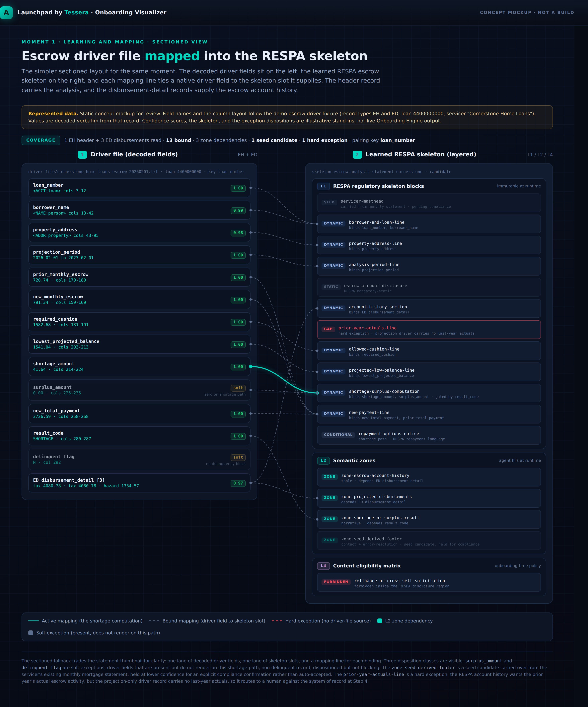Image resolution: width=588 pixels, height=707 pixels.
Task: Open the allowed-cushion-line skeleton block
Action: (429, 351)
